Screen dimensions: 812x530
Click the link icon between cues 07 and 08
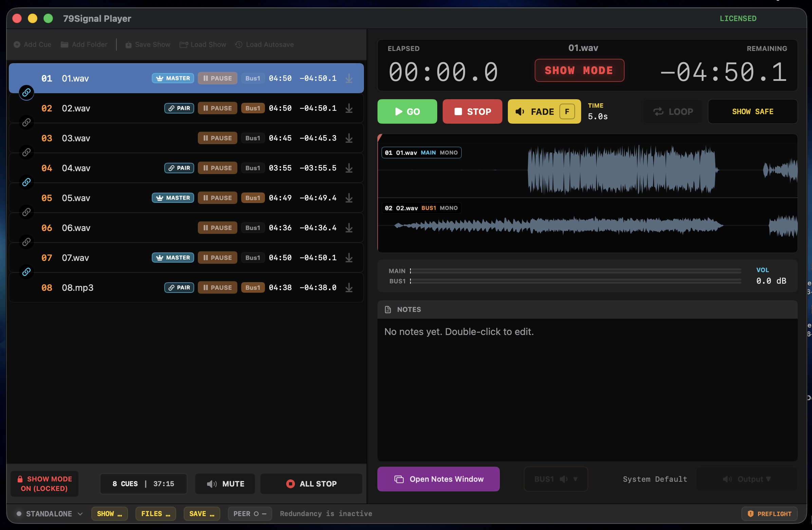pyautogui.click(x=26, y=272)
